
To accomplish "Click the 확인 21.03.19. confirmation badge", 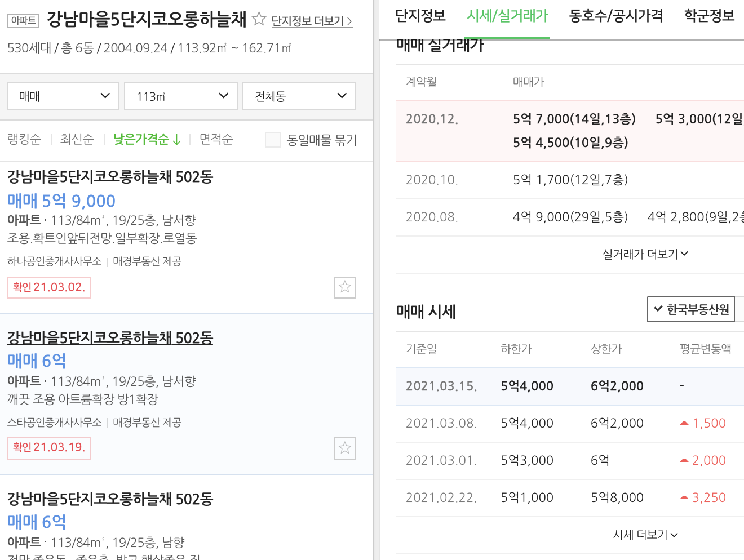I will pos(49,448).
